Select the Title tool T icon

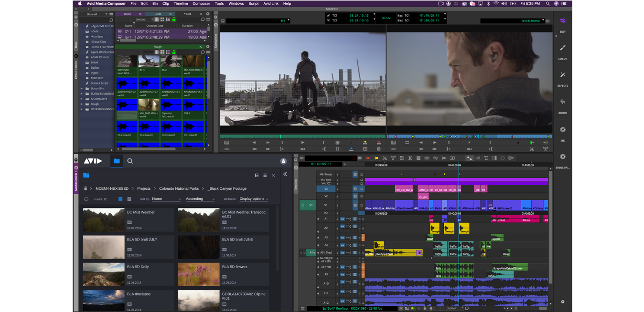click(x=486, y=158)
